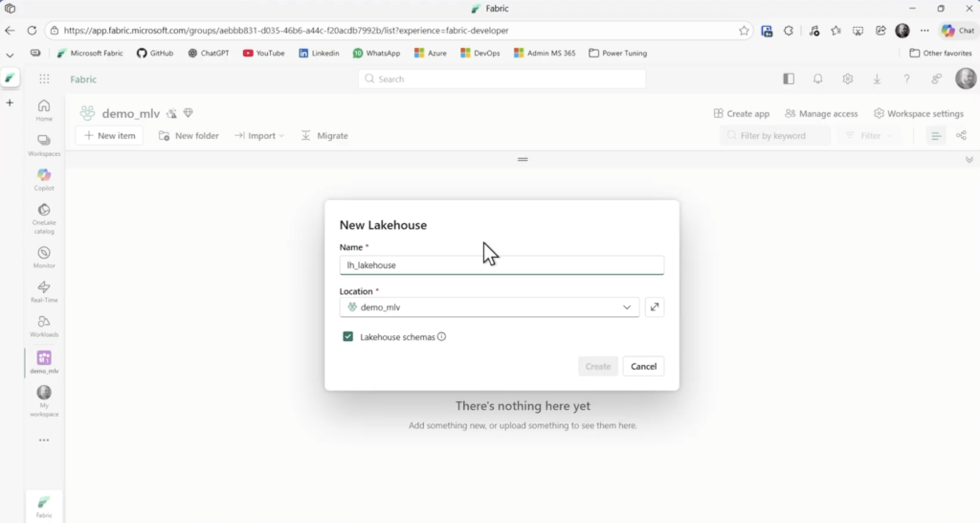980x523 pixels.
Task: Click Manage access link
Action: pyautogui.click(x=821, y=114)
